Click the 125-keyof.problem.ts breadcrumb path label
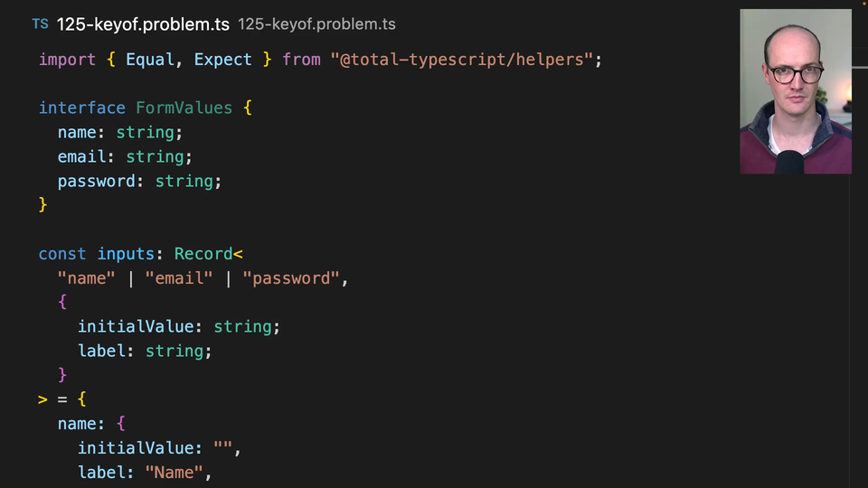Screen dimensions: 868x488 [x=316, y=24]
